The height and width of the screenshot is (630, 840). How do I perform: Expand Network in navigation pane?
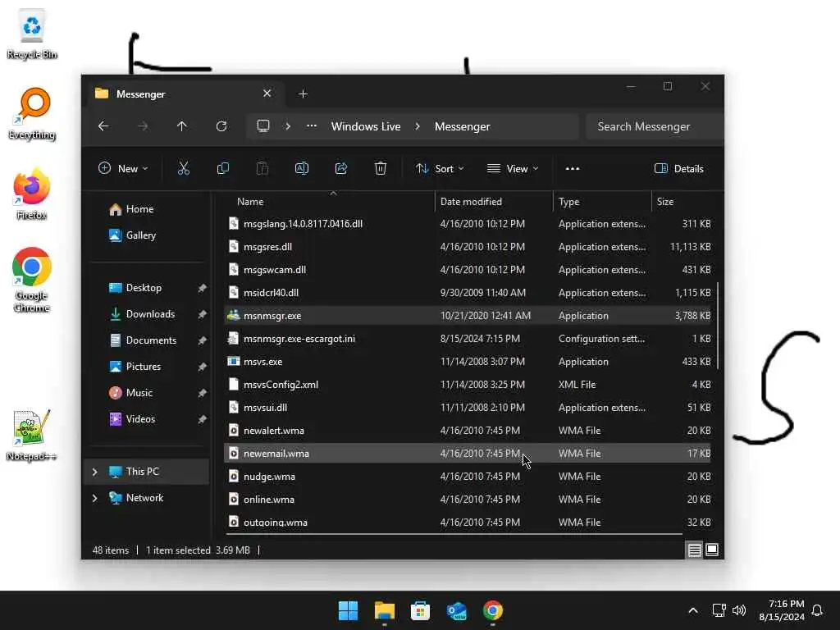[95, 498]
